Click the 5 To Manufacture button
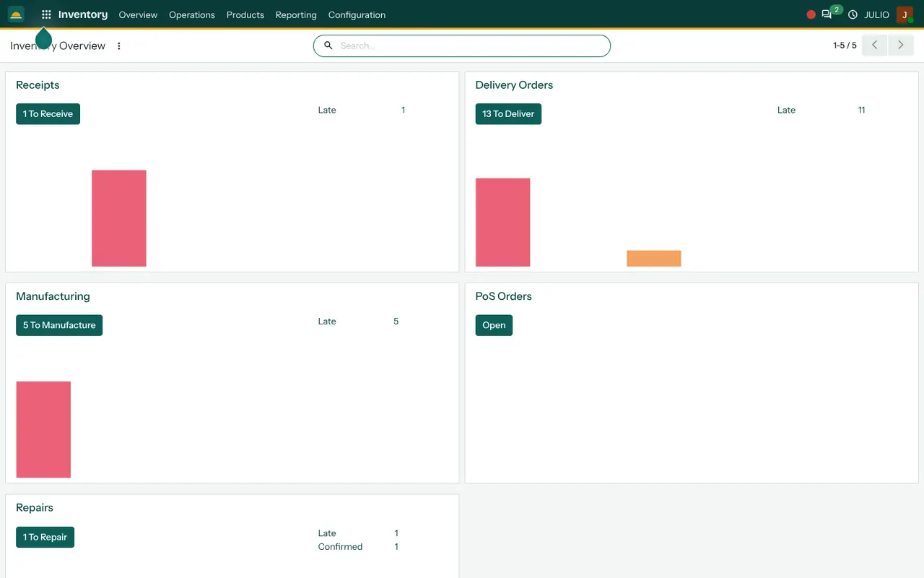Viewport: 924px width, 578px height. point(59,325)
